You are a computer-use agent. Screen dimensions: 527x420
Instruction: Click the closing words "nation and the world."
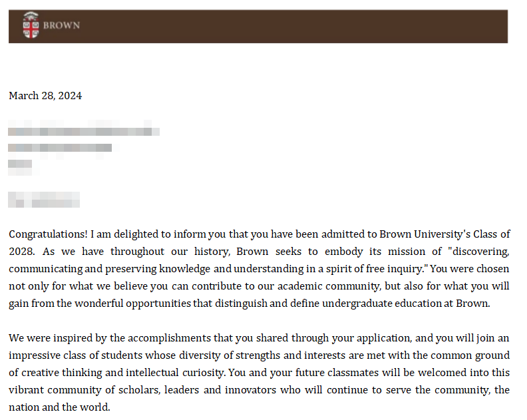tap(59, 407)
